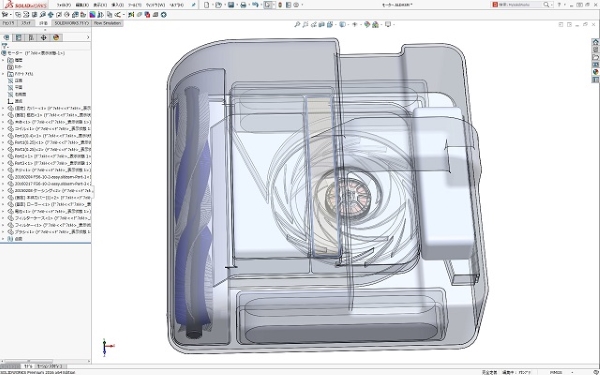Expand panel tabs with the chevron arrow
The width and height of the screenshot is (600, 375).
(x=88, y=38)
